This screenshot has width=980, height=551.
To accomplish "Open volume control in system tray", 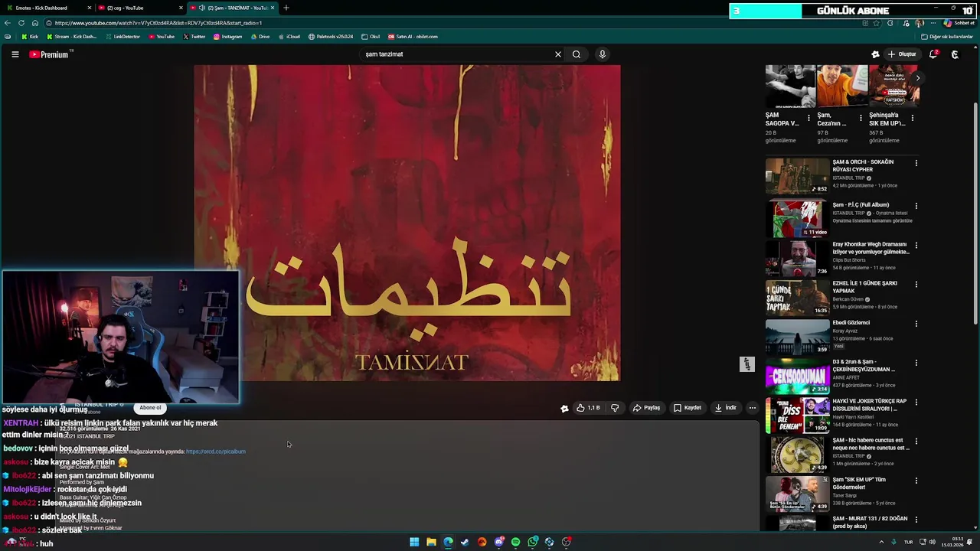I will click(x=932, y=542).
